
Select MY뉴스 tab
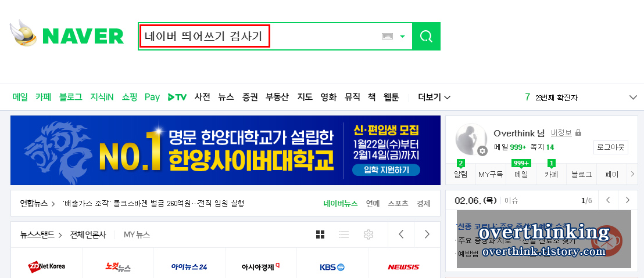137,235
